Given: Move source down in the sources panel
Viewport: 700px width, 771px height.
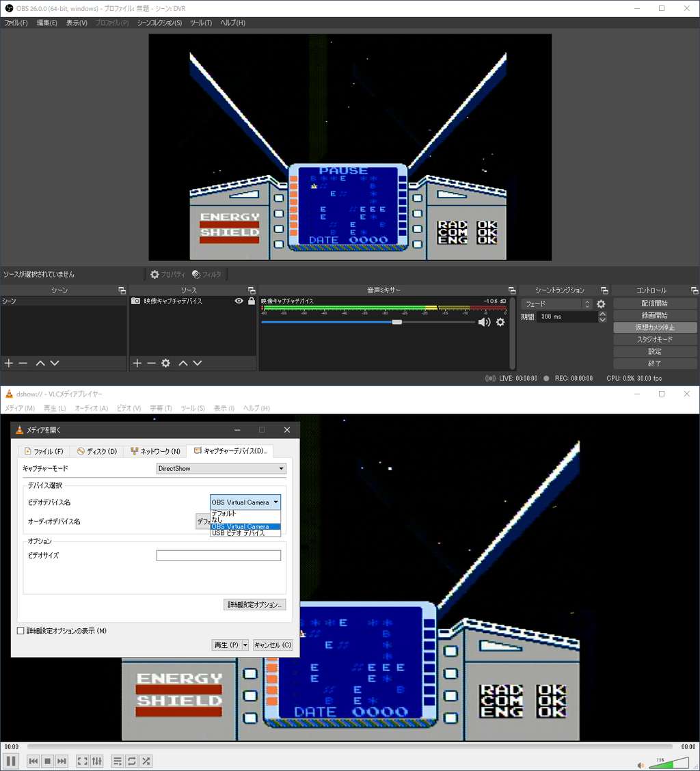Looking at the screenshot, I should coord(198,363).
